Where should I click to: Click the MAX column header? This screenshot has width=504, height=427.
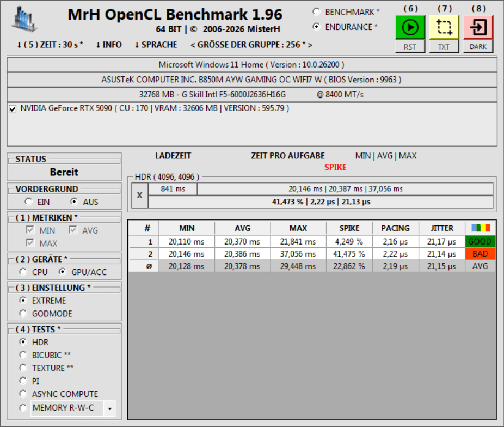tap(298, 228)
